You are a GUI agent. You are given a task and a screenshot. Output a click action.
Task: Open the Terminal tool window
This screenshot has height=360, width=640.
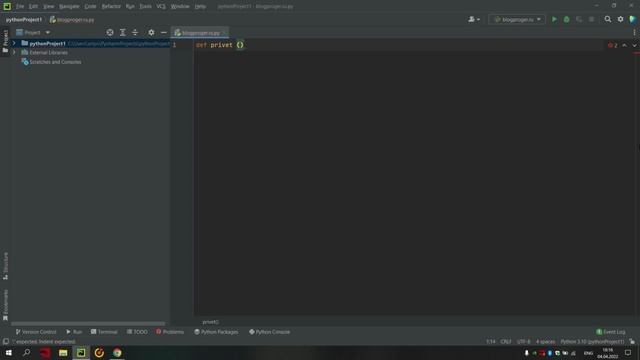coord(104,332)
